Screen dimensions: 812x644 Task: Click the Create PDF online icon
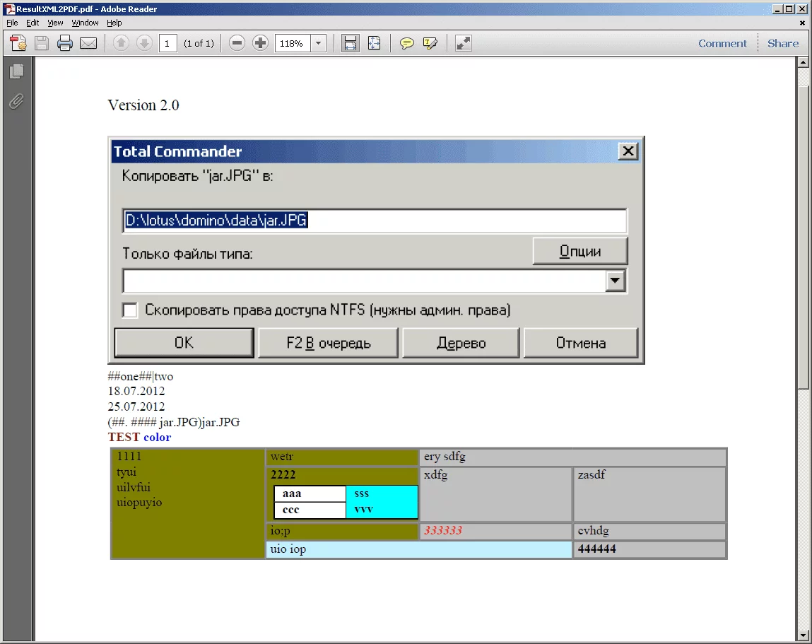(x=18, y=43)
